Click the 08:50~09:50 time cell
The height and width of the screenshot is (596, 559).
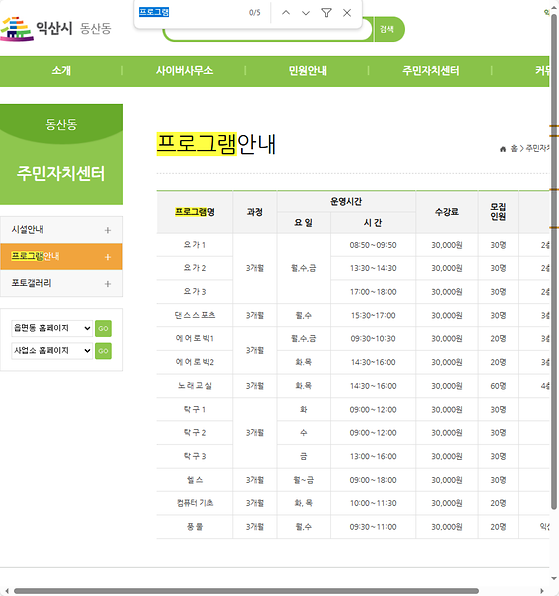coord(373,245)
